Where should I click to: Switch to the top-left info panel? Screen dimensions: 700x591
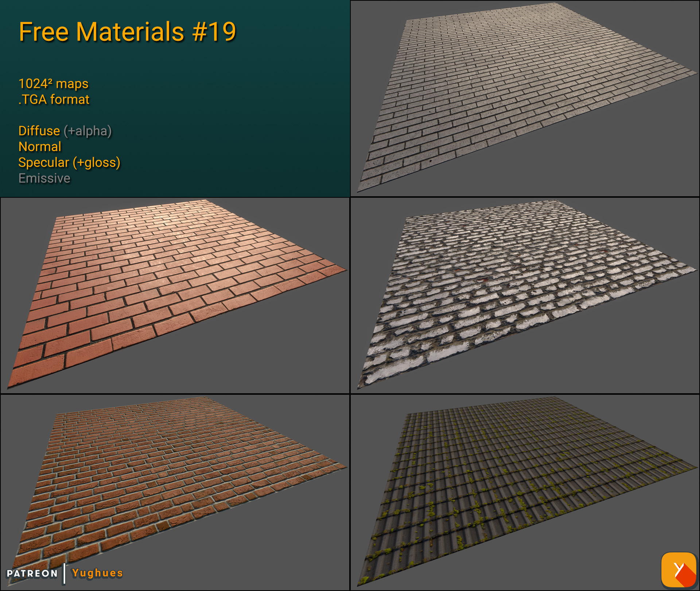click(175, 98)
